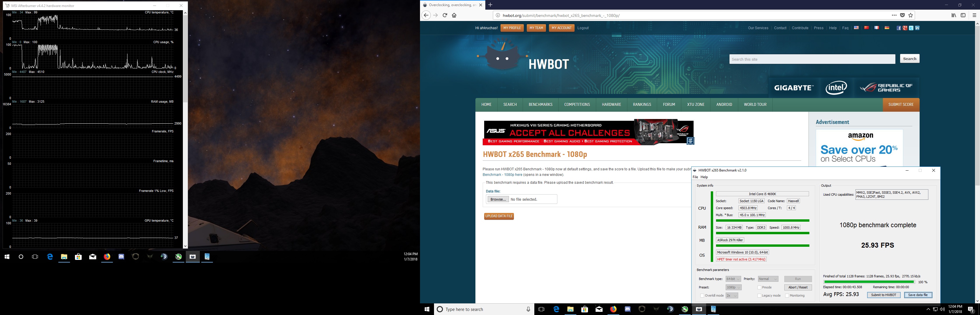Open File menu in x265 Benchmark

click(x=695, y=177)
